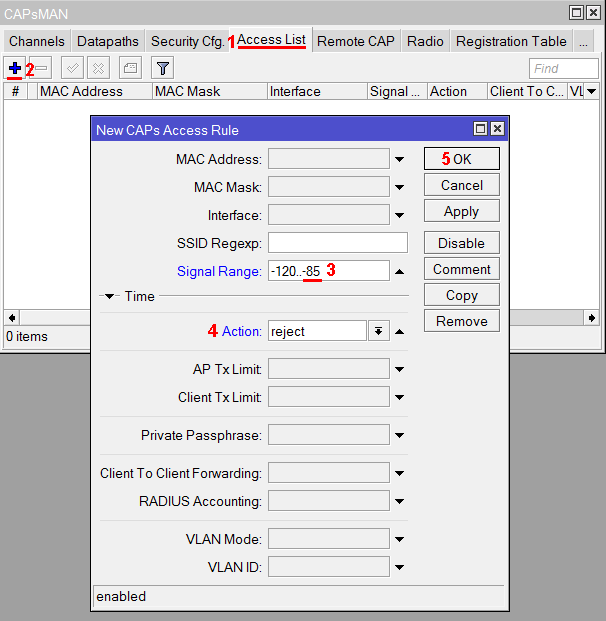This screenshot has width=606, height=621.
Task: Click the Disable button
Action: coord(461,243)
